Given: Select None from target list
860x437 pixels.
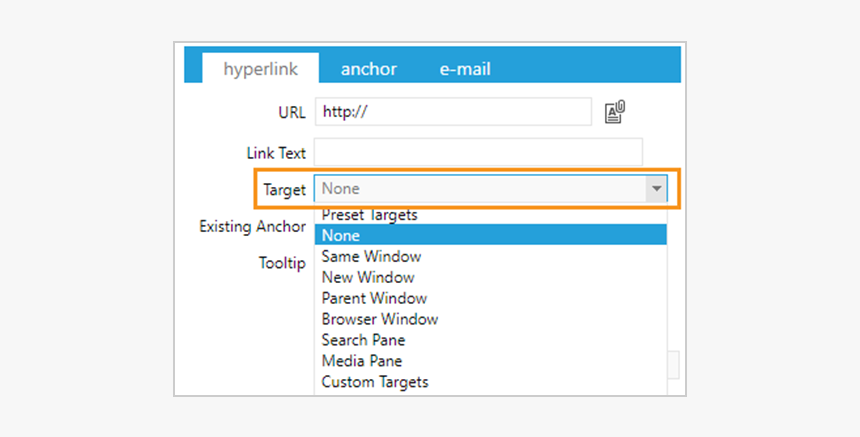Looking at the screenshot, I should pos(490,235).
